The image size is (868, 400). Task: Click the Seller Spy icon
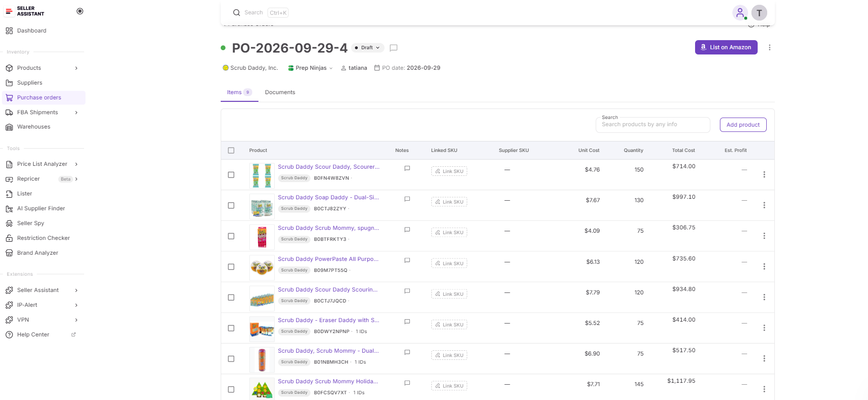[x=9, y=223]
